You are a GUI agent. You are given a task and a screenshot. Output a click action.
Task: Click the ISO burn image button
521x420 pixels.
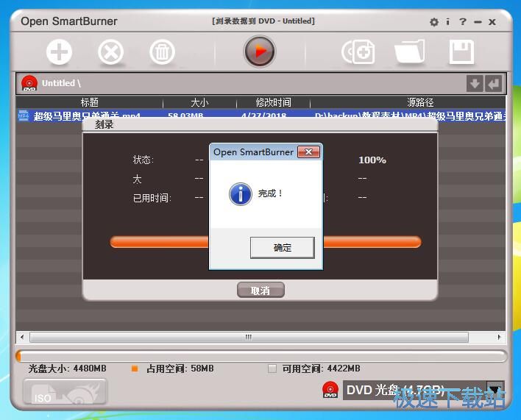65,392
